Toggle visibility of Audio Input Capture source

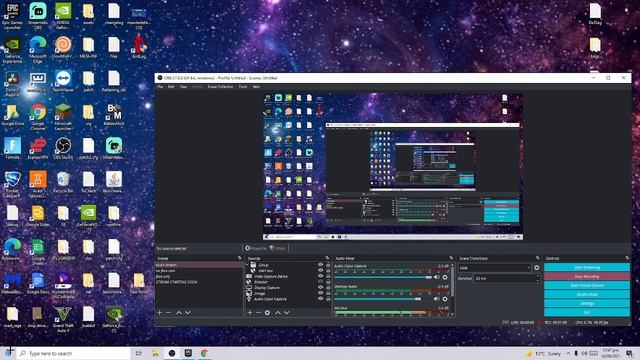(320, 299)
